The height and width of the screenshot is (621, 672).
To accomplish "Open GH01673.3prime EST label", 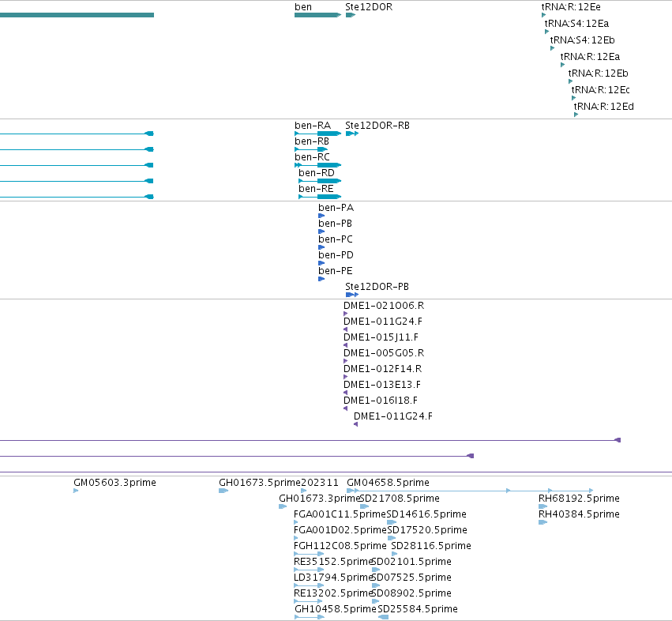I will coord(319,499).
